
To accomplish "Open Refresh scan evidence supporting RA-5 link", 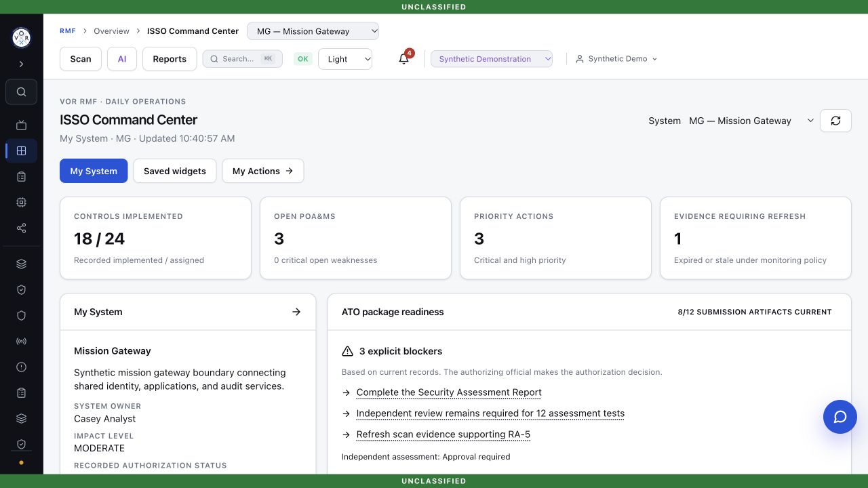I will pyautogui.click(x=443, y=434).
